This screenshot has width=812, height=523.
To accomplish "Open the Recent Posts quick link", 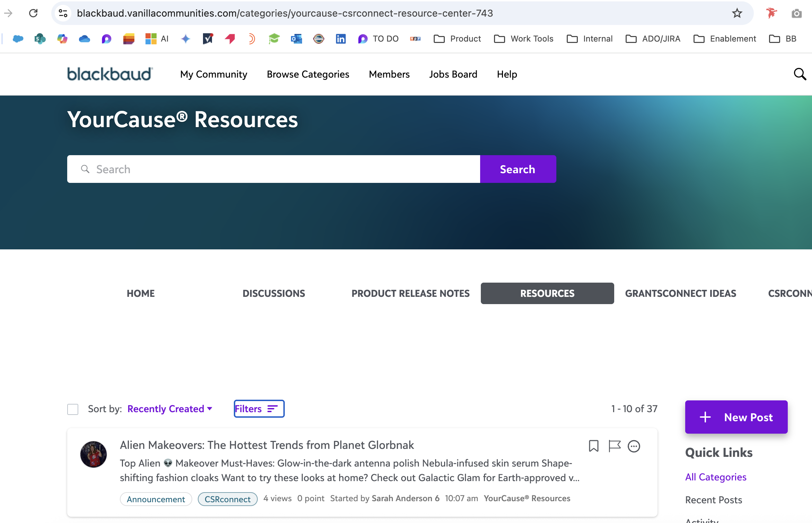I will (x=714, y=500).
